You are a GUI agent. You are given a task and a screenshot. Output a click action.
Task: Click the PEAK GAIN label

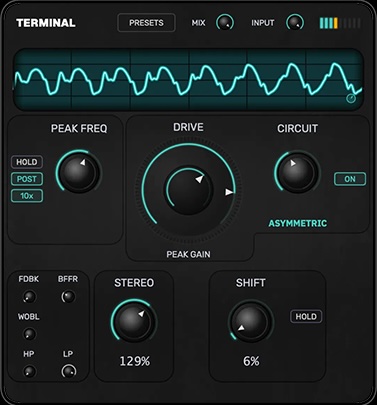[188, 254]
